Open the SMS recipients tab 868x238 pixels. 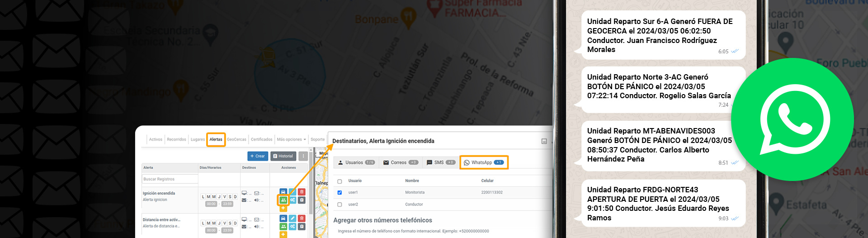[x=441, y=162]
